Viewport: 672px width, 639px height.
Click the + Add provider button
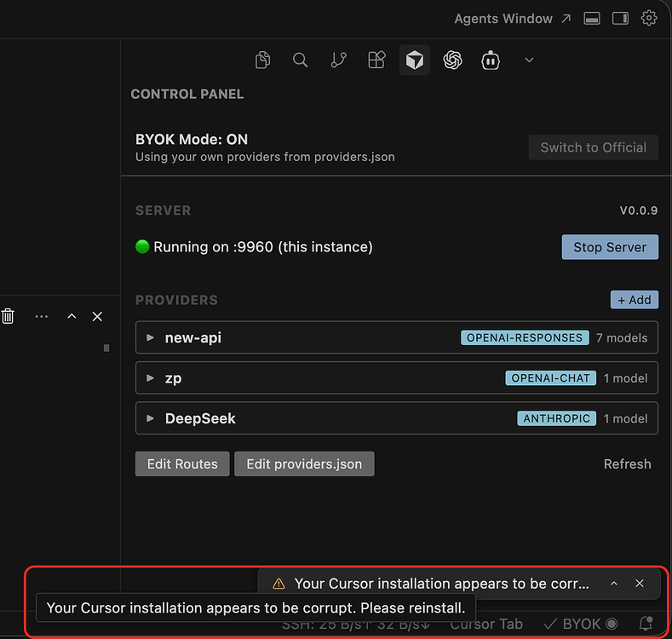point(635,300)
